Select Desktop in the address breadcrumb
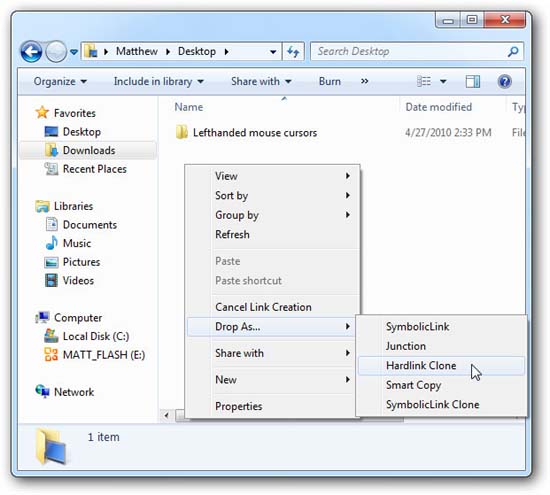 click(x=196, y=52)
